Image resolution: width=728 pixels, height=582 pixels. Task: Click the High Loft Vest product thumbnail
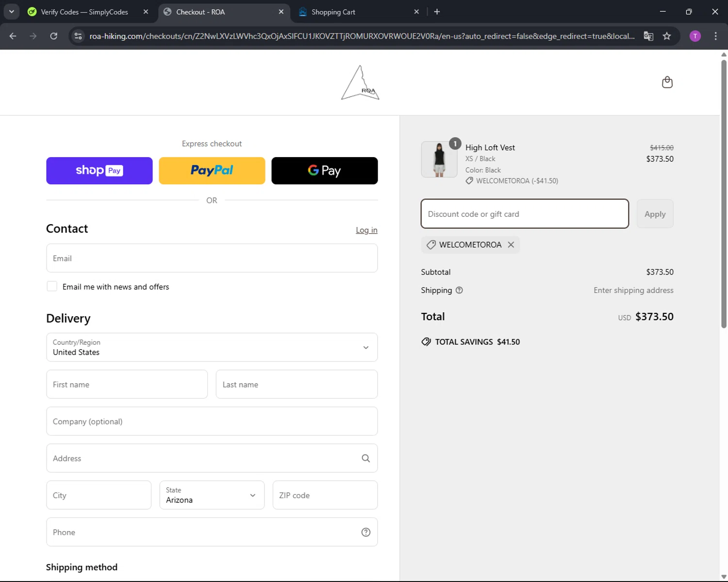(439, 160)
